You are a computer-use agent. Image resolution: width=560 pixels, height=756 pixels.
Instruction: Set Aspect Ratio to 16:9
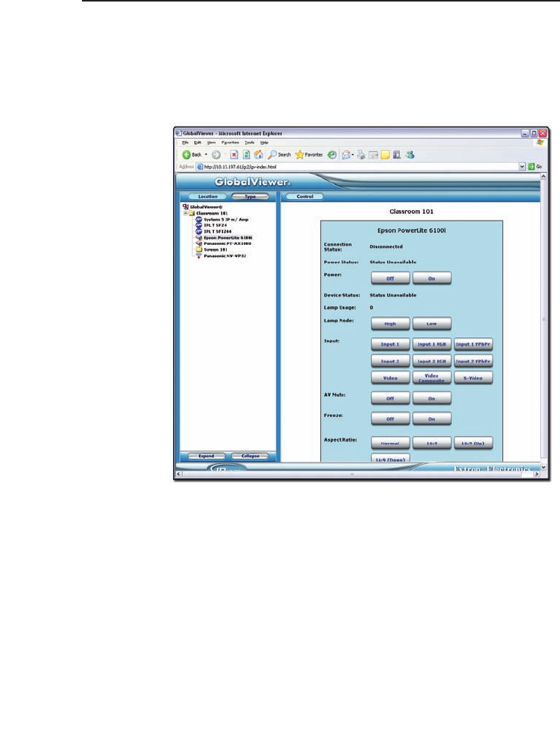432,443
